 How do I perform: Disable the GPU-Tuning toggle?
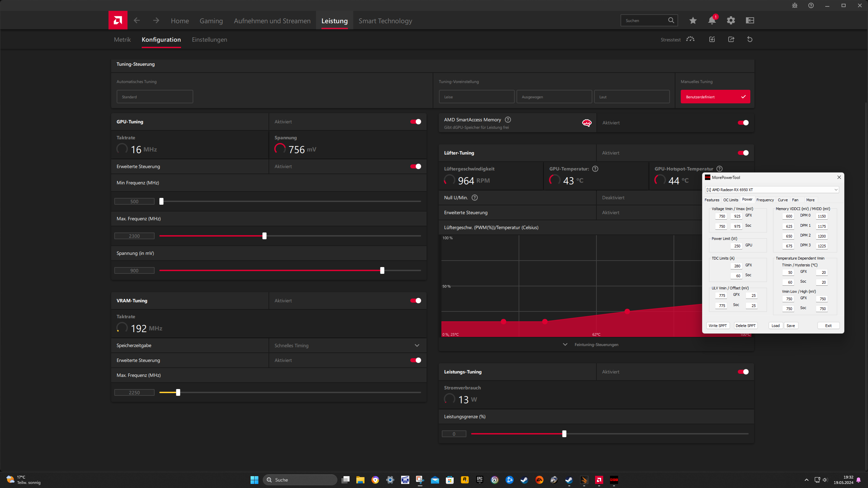(x=416, y=122)
